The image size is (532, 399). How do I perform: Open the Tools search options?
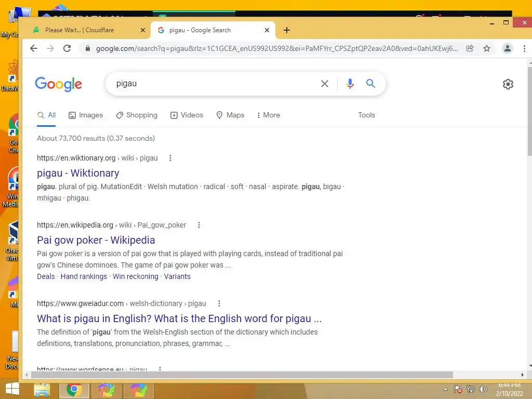(366, 115)
